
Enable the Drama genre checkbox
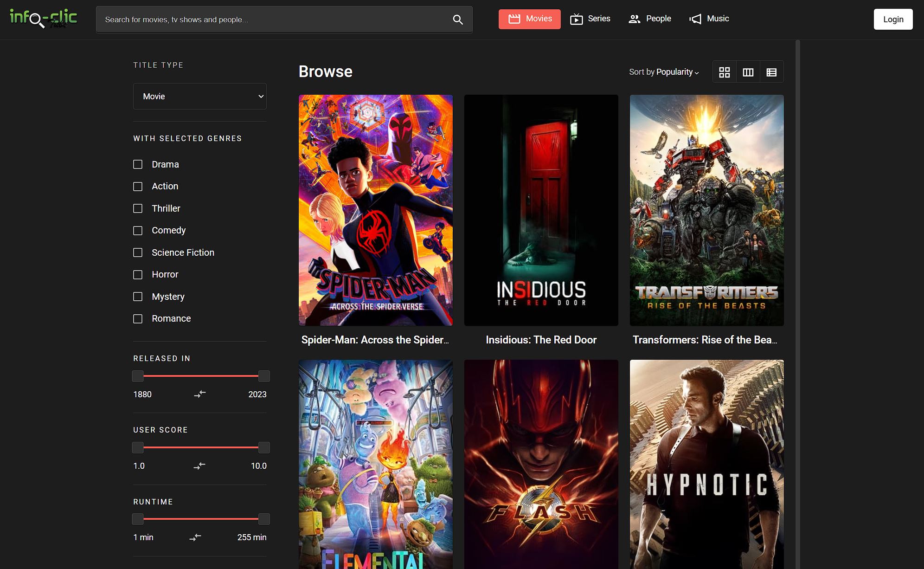tap(138, 164)
